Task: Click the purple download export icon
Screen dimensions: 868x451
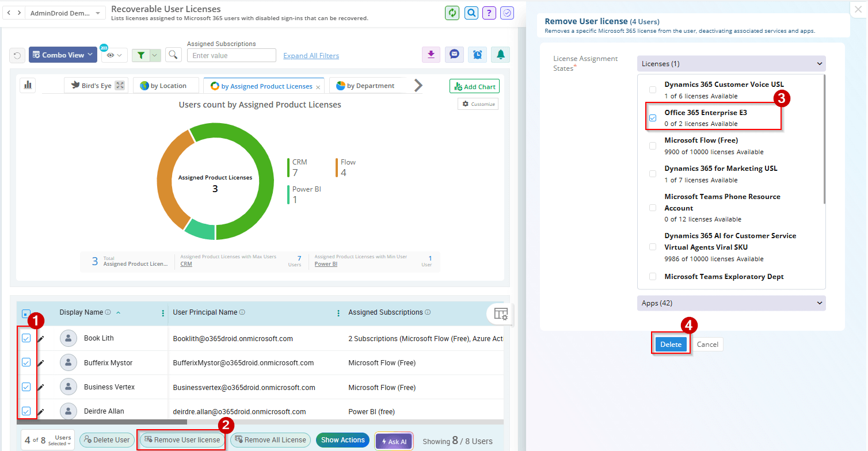Action: pos(431,55)
